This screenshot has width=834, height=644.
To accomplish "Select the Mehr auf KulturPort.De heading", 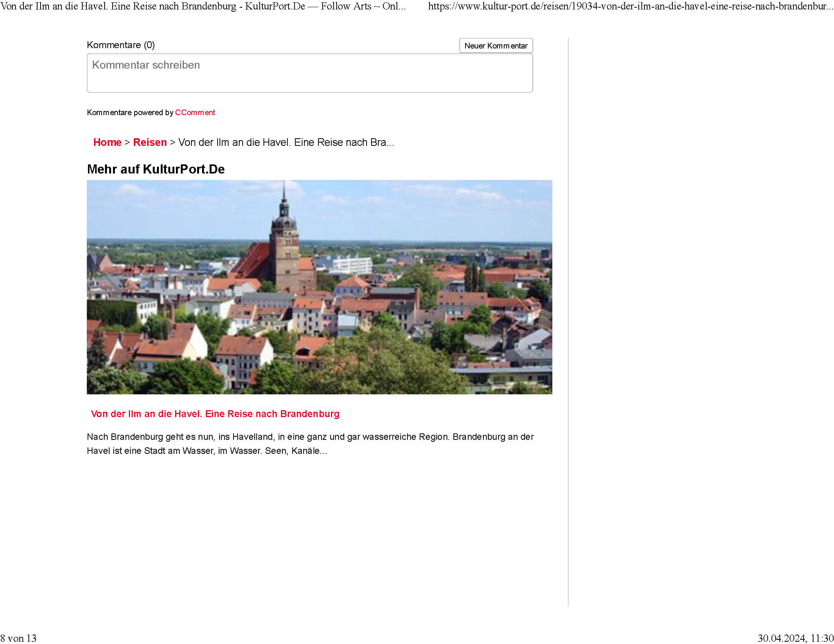I will coord(156,169).
